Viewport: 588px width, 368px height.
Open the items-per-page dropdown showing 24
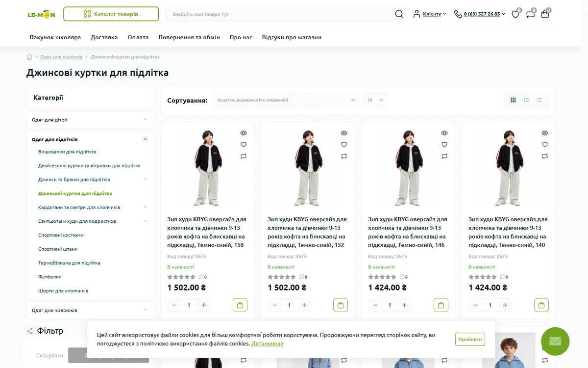[x=374, y=100]
